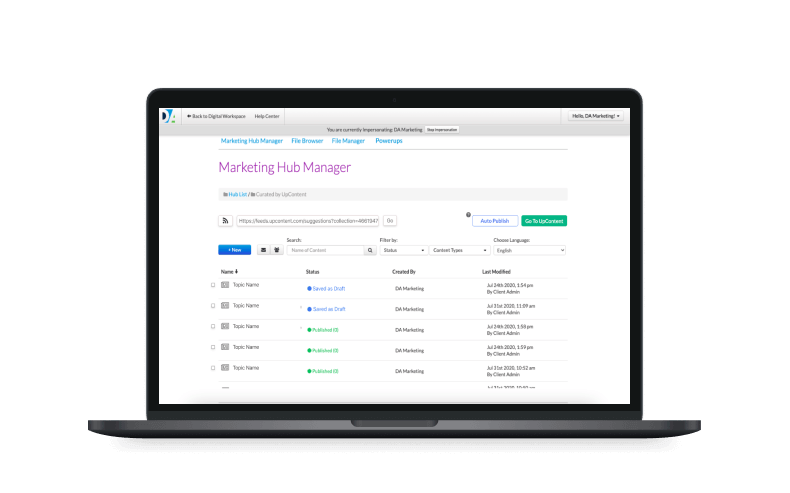Image resolution: width=790 pixels, height=493 pixels.
Task: Switch to the File Browser tab
Action: coord(307,141)
